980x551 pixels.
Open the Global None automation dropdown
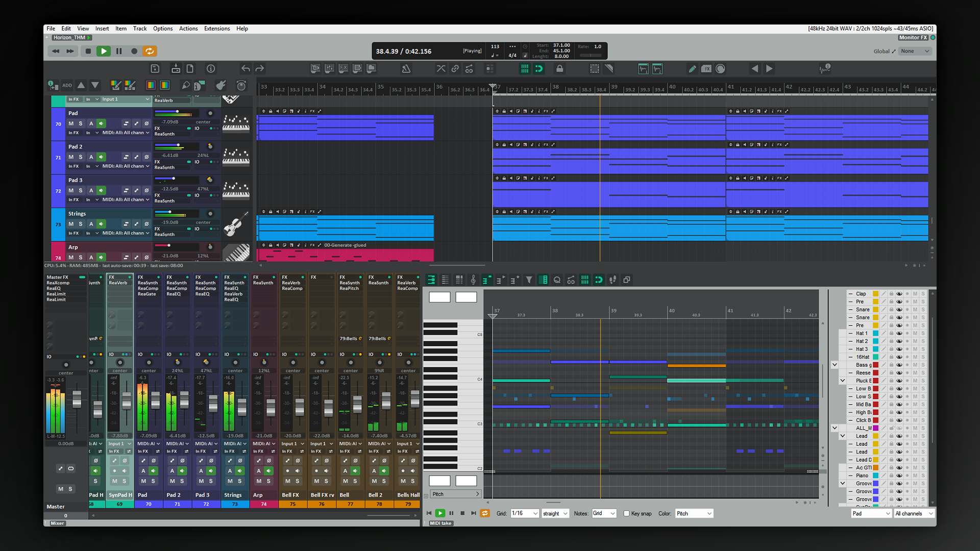click(916, 51)
